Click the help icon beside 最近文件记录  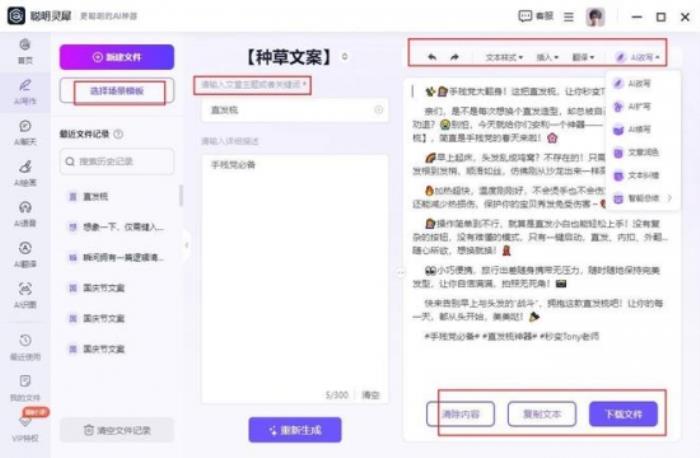tap(118, 134)
